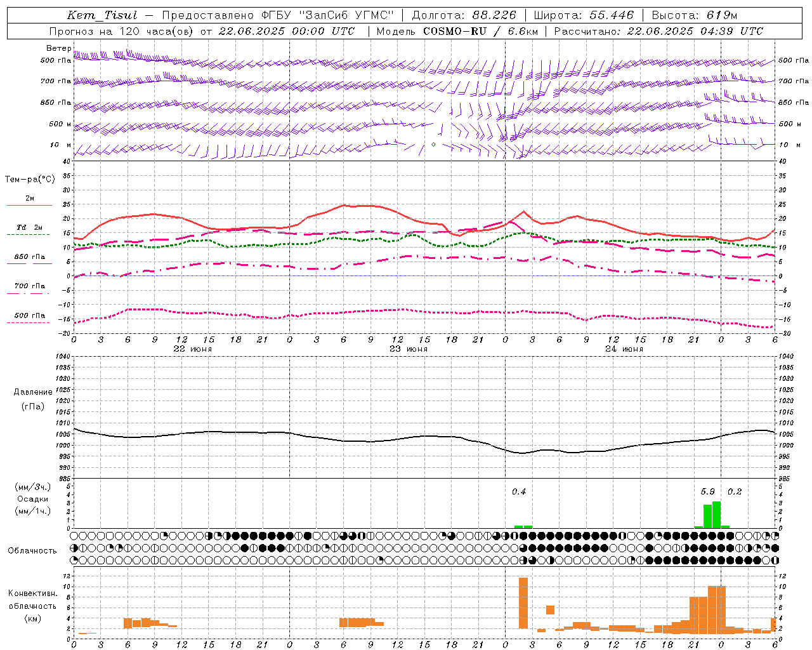Click the tallest orange convective bar reaching 12 km
The width and height of the screenshot is (812, 650).
pos(523,603)
